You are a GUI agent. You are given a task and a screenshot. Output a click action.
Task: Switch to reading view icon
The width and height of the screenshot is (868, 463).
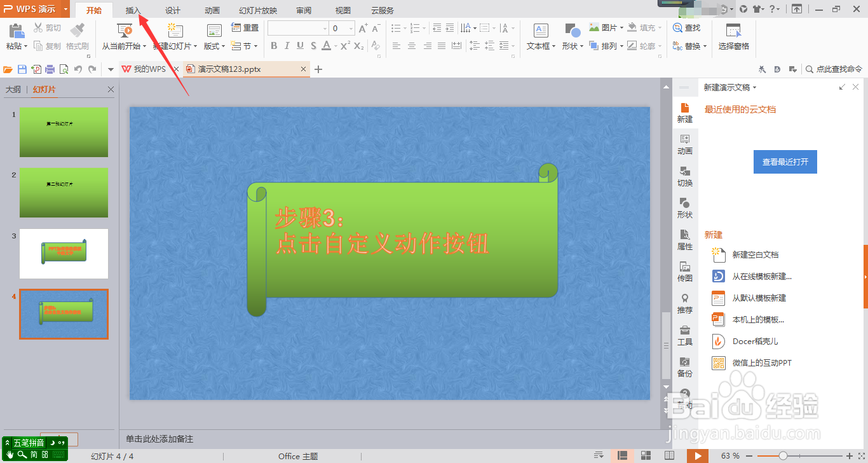[x=669, y=455]
